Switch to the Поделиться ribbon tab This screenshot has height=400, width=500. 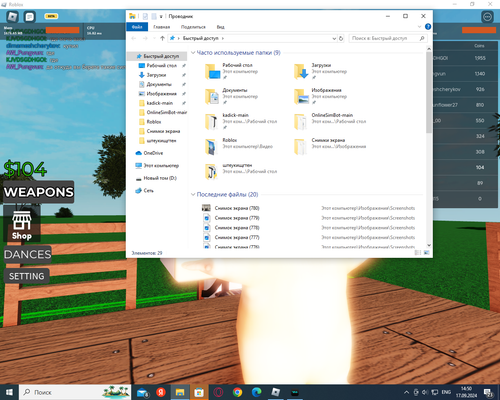[193, 27]
